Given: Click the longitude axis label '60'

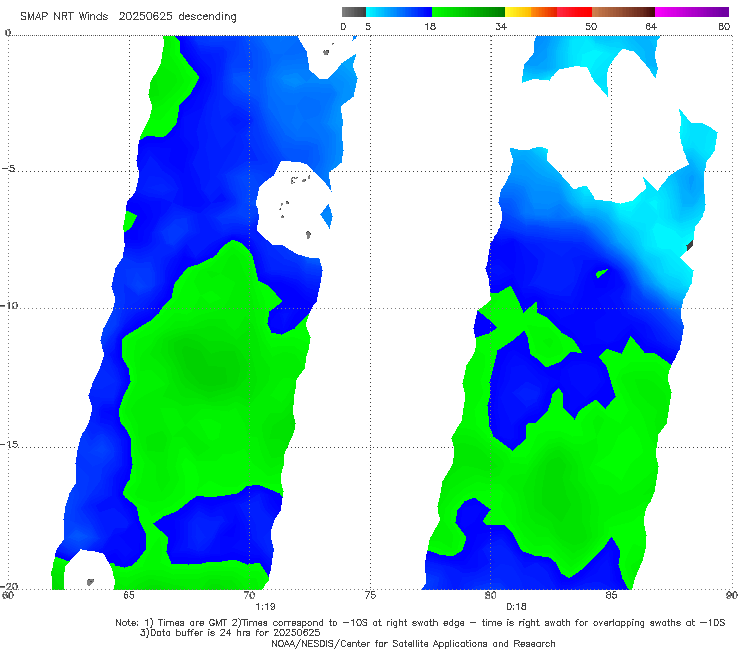Looking at the screenshot, I should tap(8, 595).
